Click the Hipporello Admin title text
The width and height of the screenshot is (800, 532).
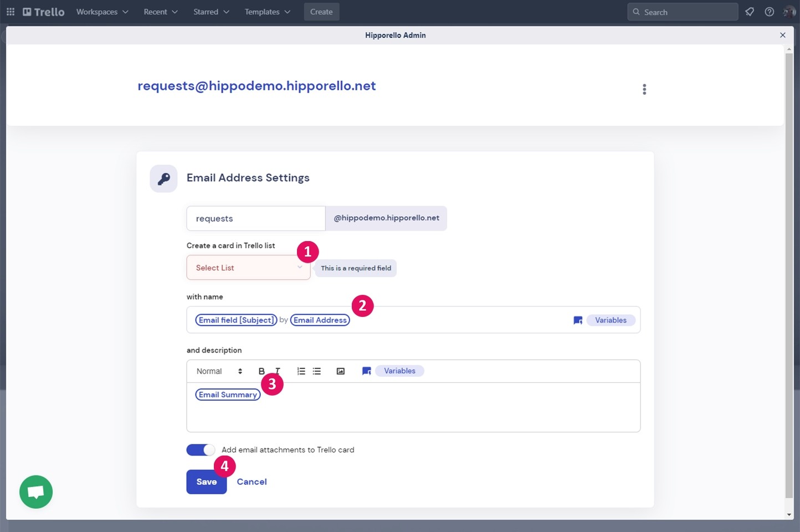(x=396, y=35)
